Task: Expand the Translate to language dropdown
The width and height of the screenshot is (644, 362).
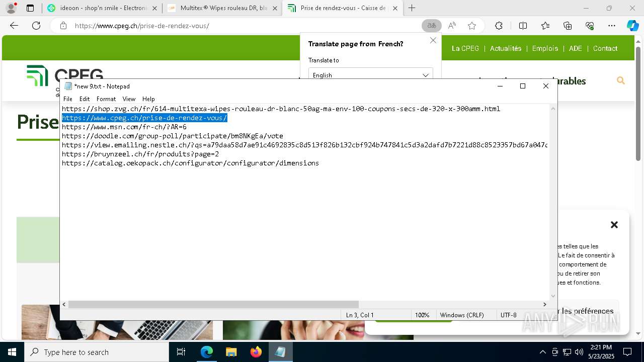Action: coord(370,75)
